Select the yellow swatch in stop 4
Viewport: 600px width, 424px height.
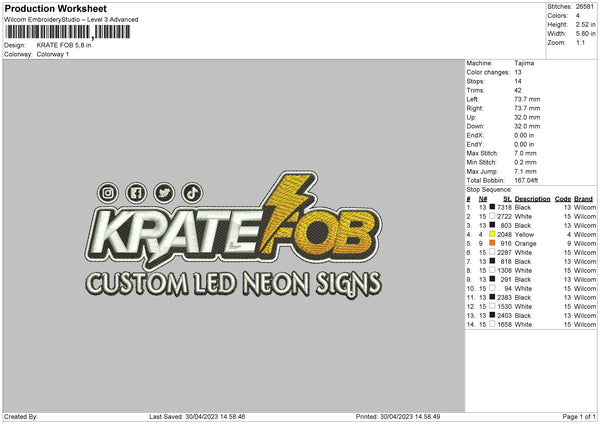(492, 234)
